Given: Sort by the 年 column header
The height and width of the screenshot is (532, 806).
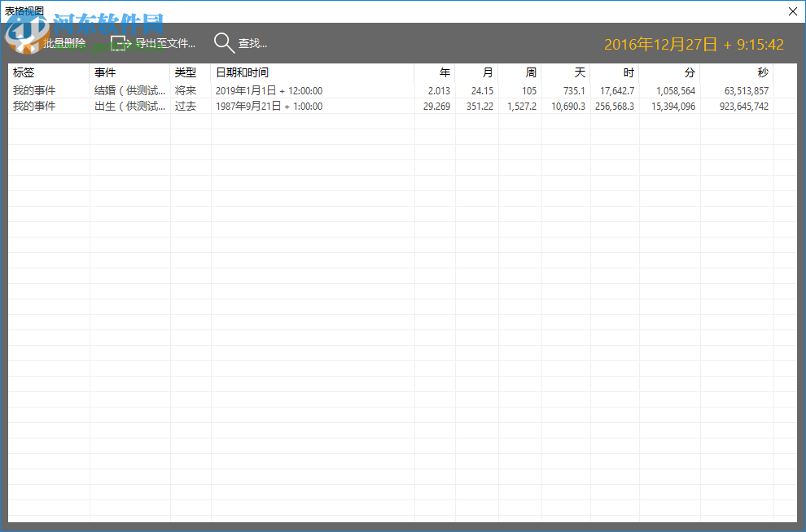Looking at the screenshot, I should (x=445, y=72).
